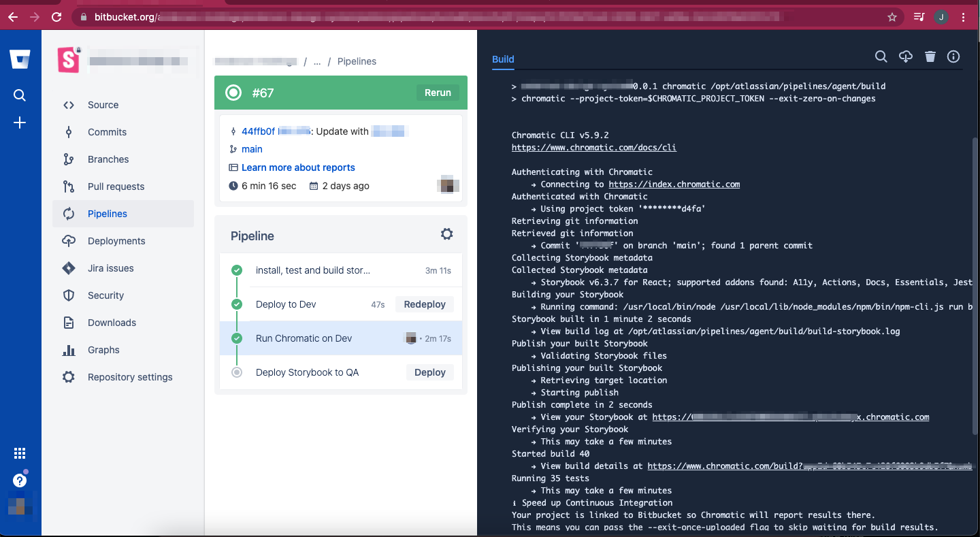Open the repository avatar icon
This screenshot has height=537, width=980.
69,60
